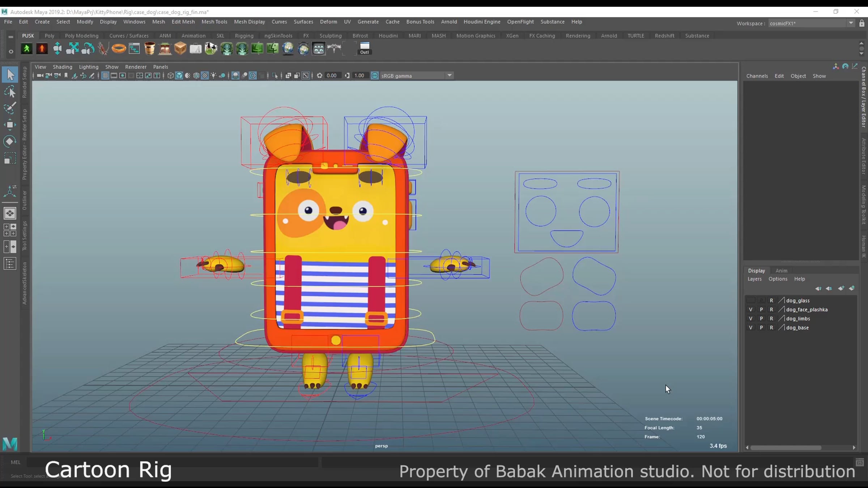The image size is (868, 488).
Task: Toggle the viewport grid icon
Action: (x=105, y=76)
